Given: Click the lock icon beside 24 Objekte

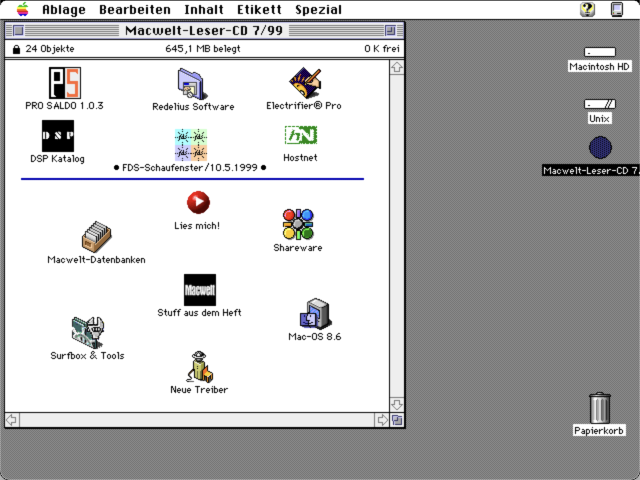Looking at the screenshot, I should [16, 49].
